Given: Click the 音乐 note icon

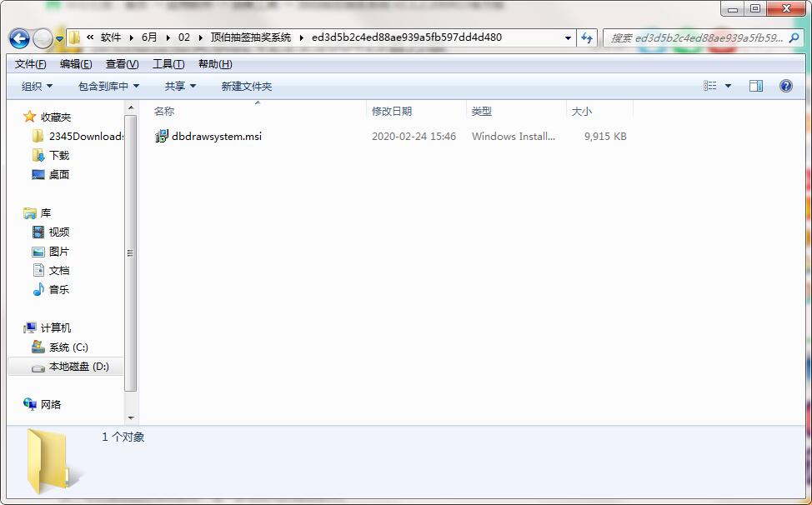Looking at the screenshot, I should pyautogui.click(x=38, y=289).
